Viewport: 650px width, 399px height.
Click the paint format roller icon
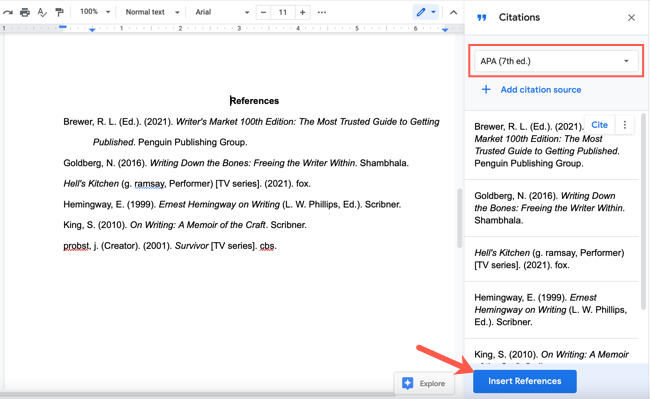click(x=59, y=12)
